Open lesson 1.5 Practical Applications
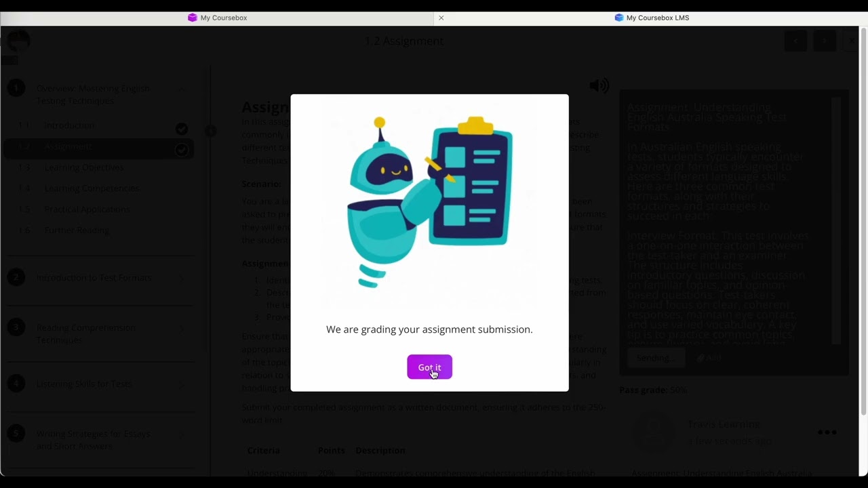Viewport: 868px width, 488px height. [x=87, y=209]
